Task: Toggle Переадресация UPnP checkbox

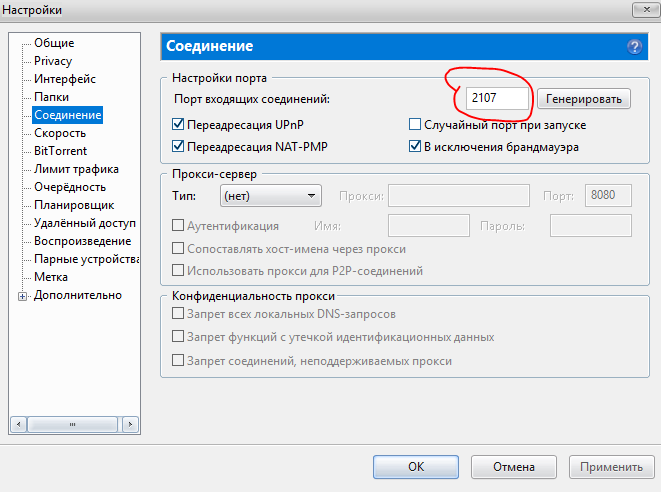Action: [x=179, y=125]
